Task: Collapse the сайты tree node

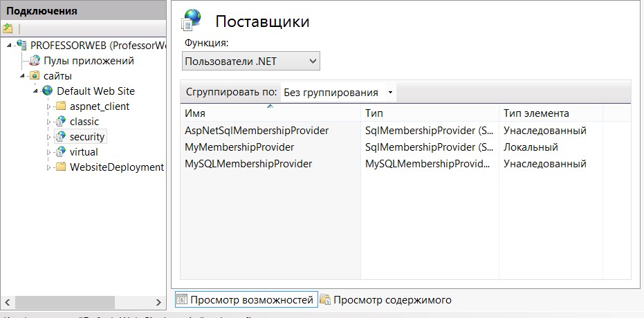Action: (x=23, y=76)
